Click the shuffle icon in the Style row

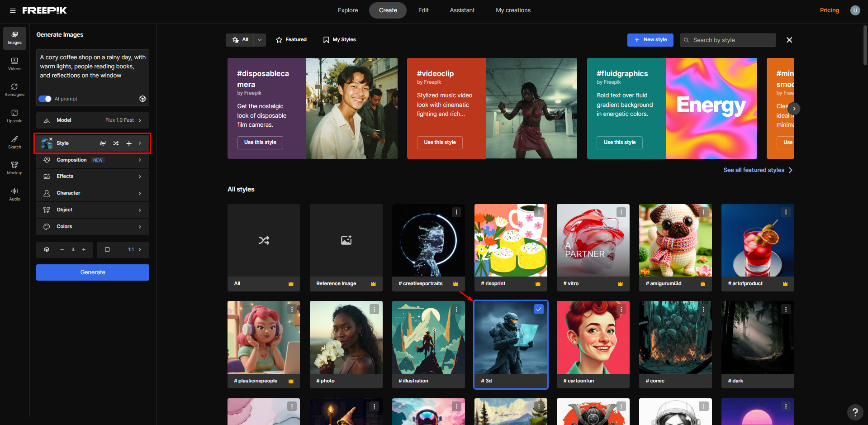pos(116,143)
